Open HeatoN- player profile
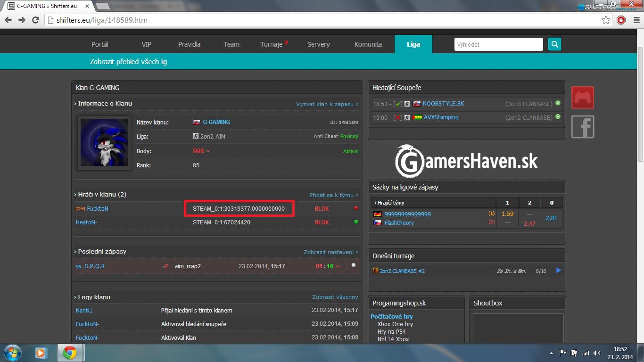644x362 pixels. [x=87, y=222]
